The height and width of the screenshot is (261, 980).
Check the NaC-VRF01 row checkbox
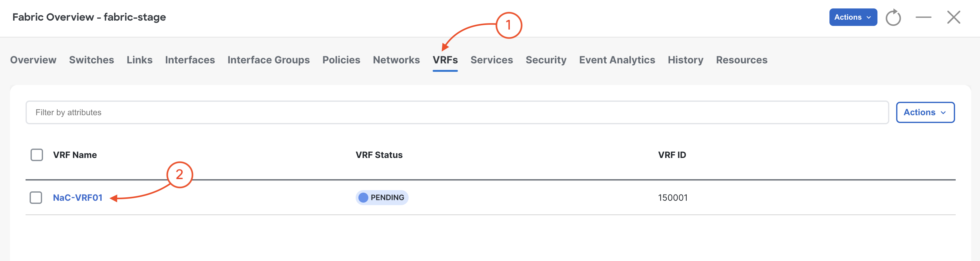click(x=36, y=197)
